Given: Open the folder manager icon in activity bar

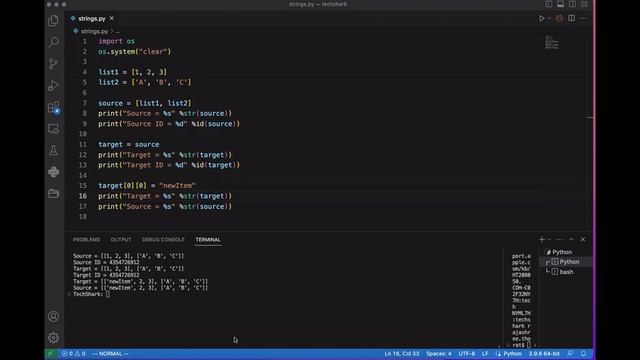Looking at the screenshot, I should click(x=53, y=193).
